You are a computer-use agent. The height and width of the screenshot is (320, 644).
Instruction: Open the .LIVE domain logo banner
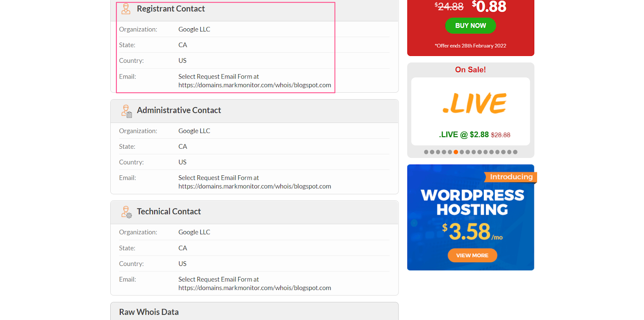pyautogui.click(x=474, y=104)
